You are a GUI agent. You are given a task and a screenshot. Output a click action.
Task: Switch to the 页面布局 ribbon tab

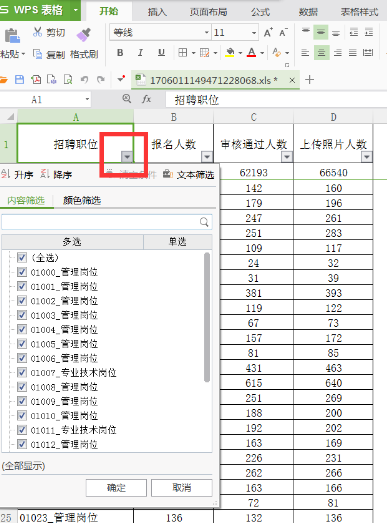[209, 12]
